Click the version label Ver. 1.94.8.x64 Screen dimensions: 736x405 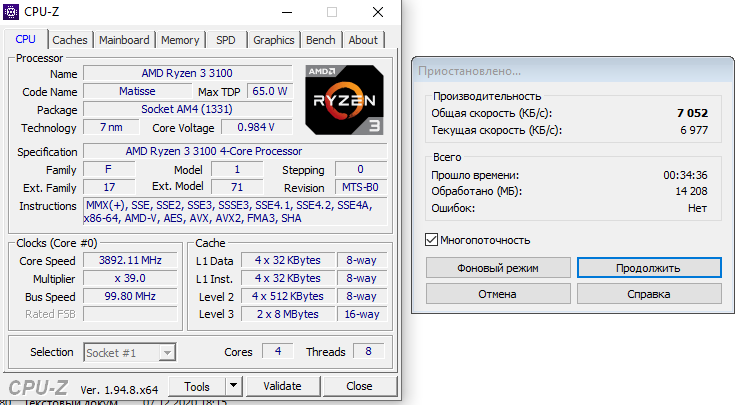click(119, 390)
